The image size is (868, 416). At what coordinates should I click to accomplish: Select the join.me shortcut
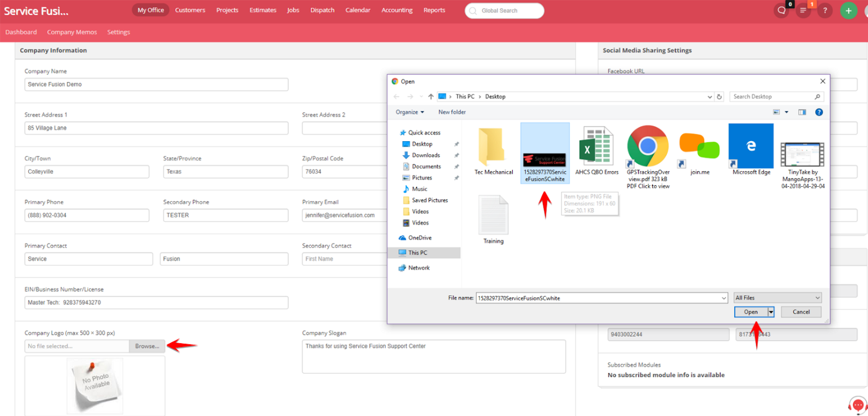click(699, 154)
